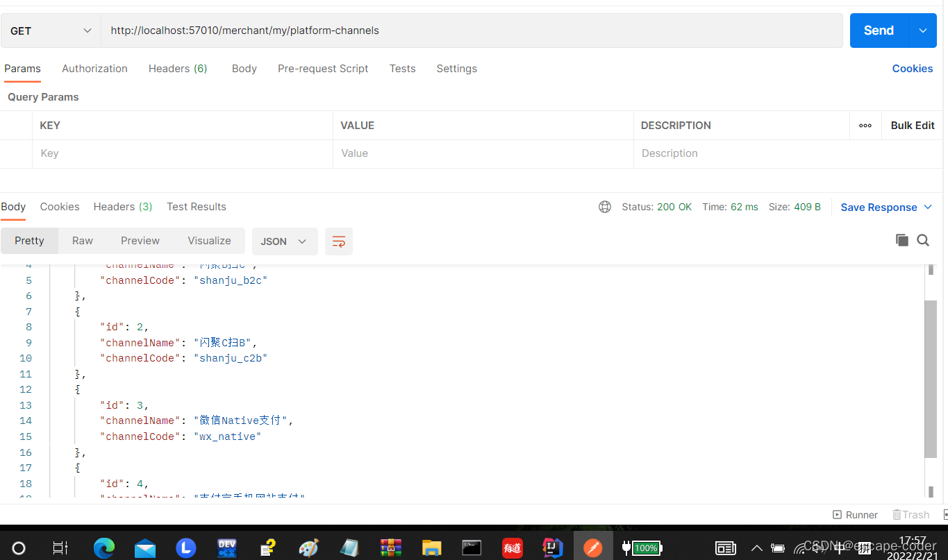Viewport: 948px width, 560px height.
Task: Click the request URL field
Action: (x=472, y=31)
